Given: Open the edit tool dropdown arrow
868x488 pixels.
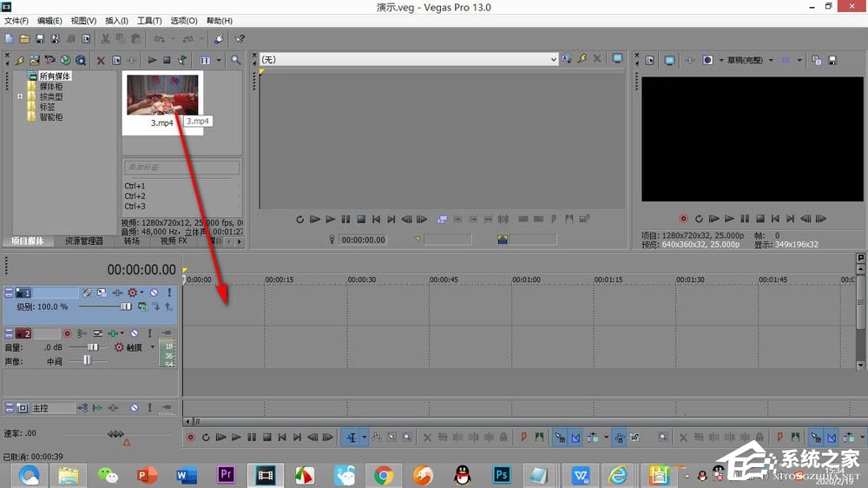Looking at the screenshot, I should tap(364, 438).
